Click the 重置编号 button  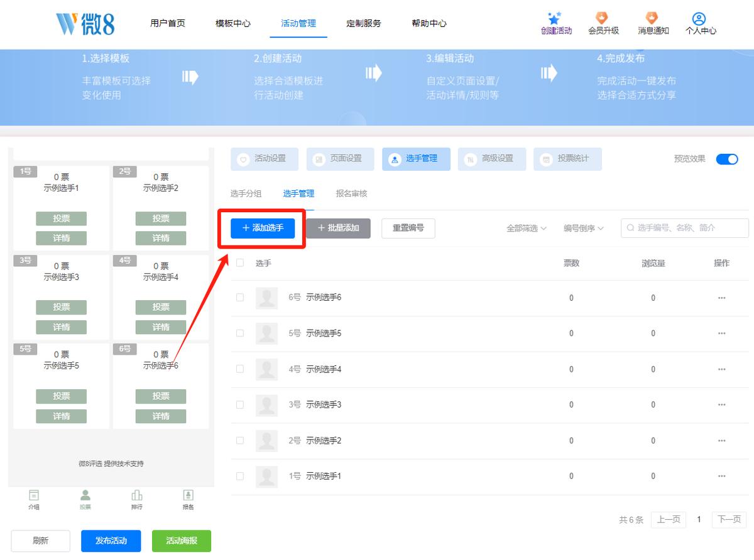coord(408,229)
